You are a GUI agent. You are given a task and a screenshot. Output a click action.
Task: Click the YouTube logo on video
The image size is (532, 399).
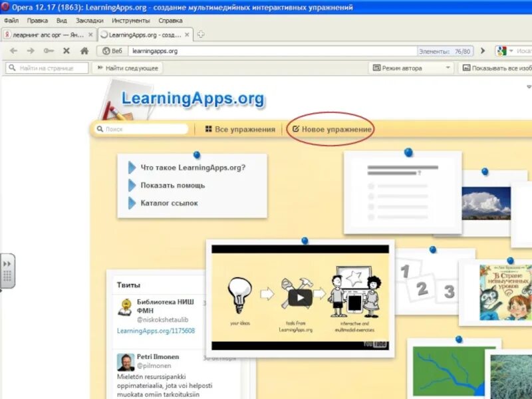(x=375, y=344)
